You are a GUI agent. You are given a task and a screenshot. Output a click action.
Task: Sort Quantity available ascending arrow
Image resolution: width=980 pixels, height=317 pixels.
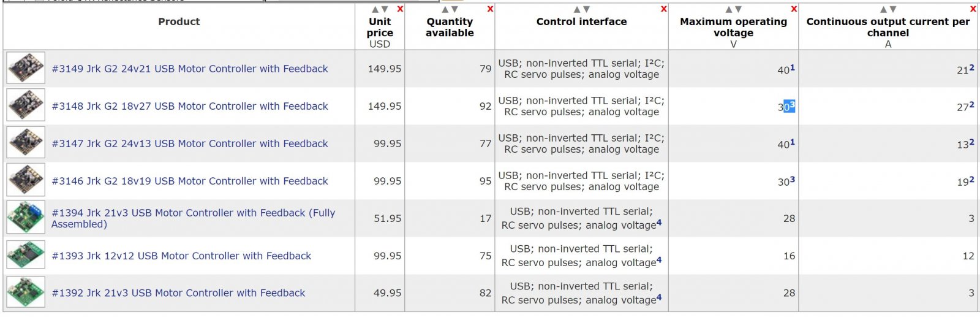pyautogui.click(x=445, y=9)
